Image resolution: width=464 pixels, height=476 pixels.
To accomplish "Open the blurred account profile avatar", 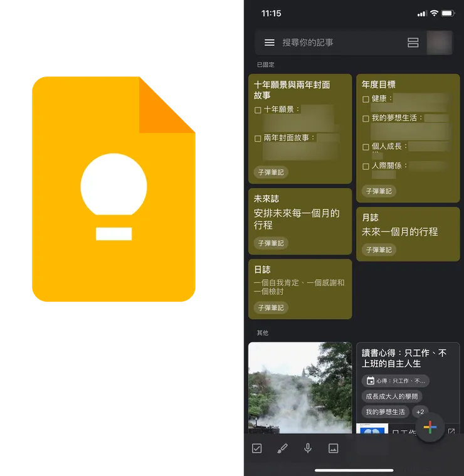I will [x=440, y=43].
